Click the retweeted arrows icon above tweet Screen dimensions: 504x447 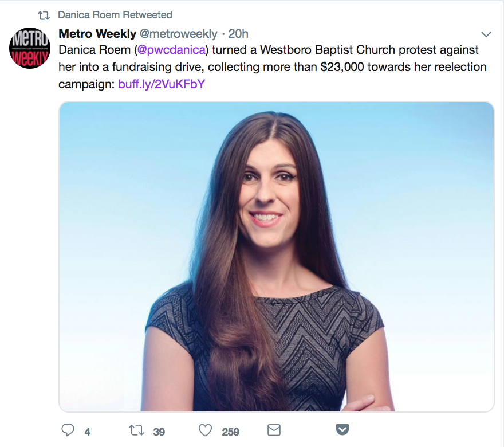(44, 15)
